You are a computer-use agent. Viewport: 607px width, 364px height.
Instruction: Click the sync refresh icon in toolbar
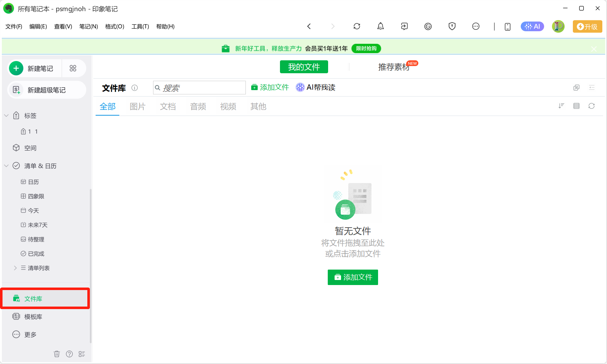pos(357,26)
